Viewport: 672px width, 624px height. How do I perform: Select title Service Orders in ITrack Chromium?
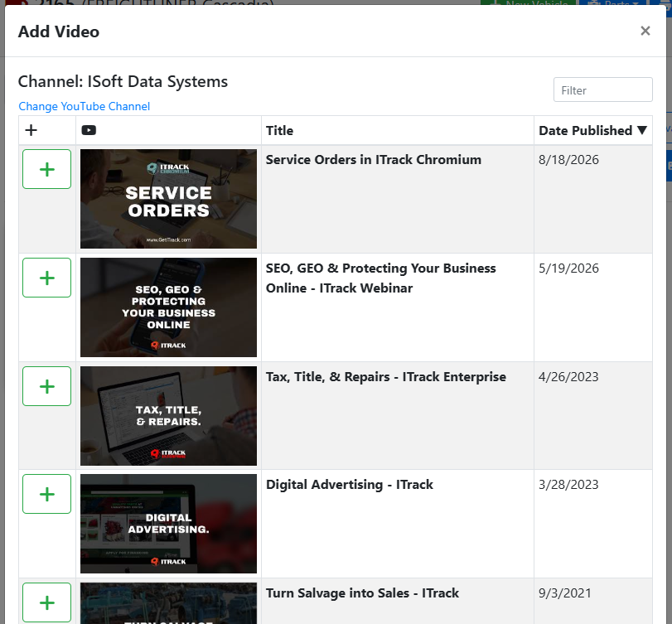click(x=373, y=159)
